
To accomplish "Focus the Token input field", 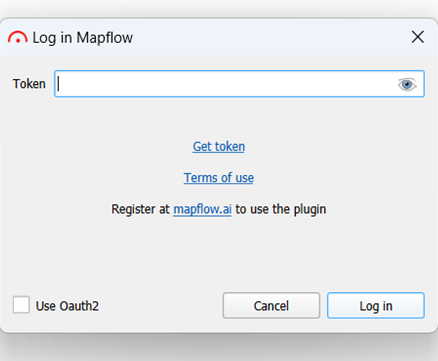I will tap(239, 84).
